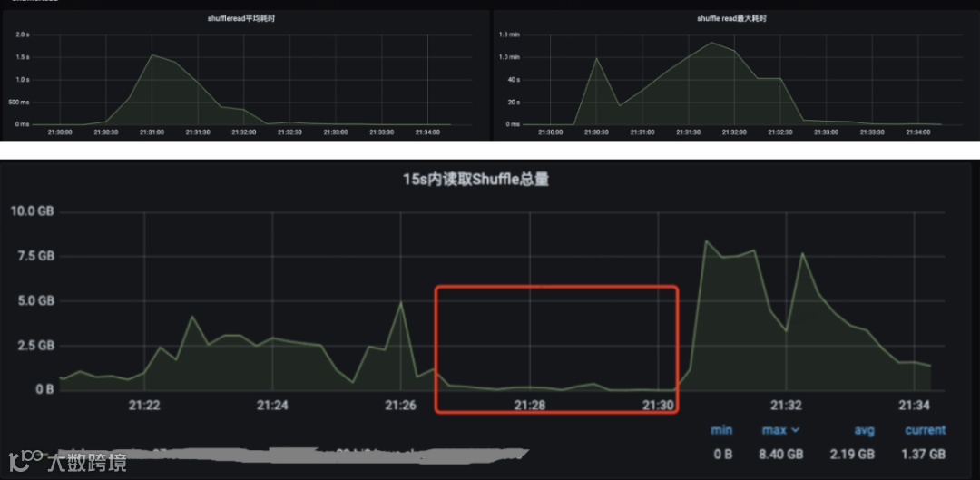Click the 8.4 GB peak in Shuffle总量 chart
The width and height of the screenshot is (980, 480).
click(x=706, y=240)
